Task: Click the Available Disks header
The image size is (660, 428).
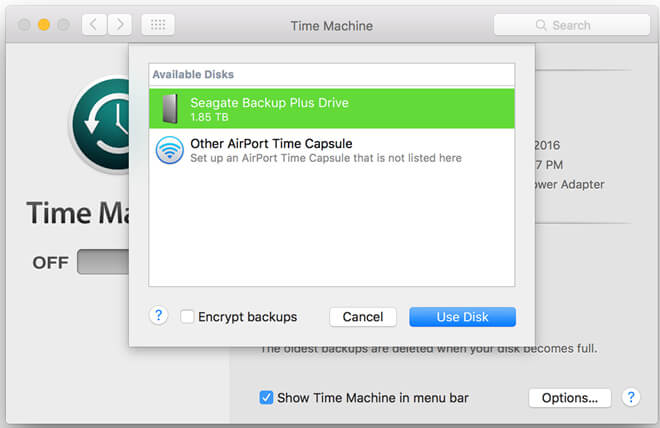Action: tap(193, 74)
